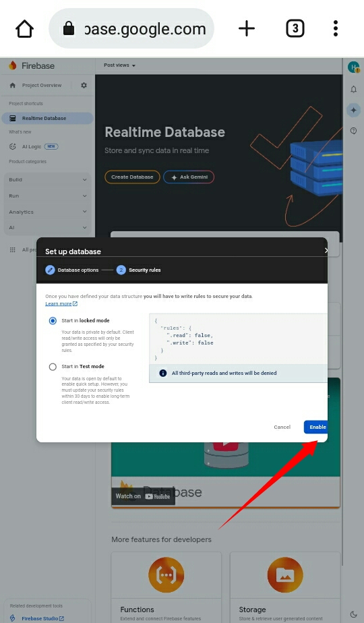Image resolution: width=364 pixels, height=623 pixels.
Task: Click Watch on YouTube overlay
Action: [143, 496]
